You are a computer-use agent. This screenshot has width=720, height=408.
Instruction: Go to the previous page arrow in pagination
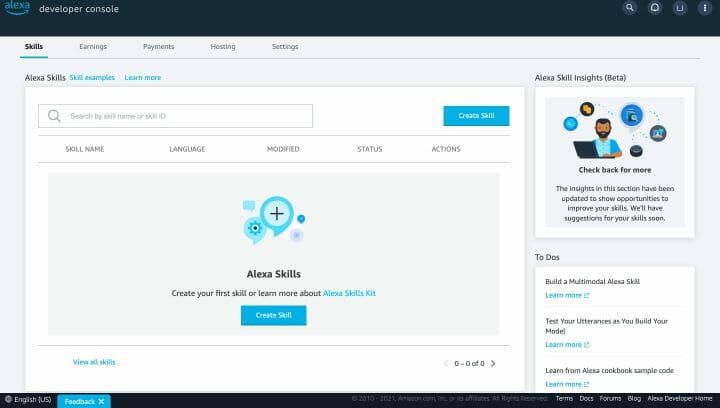[x=445, y=363]
